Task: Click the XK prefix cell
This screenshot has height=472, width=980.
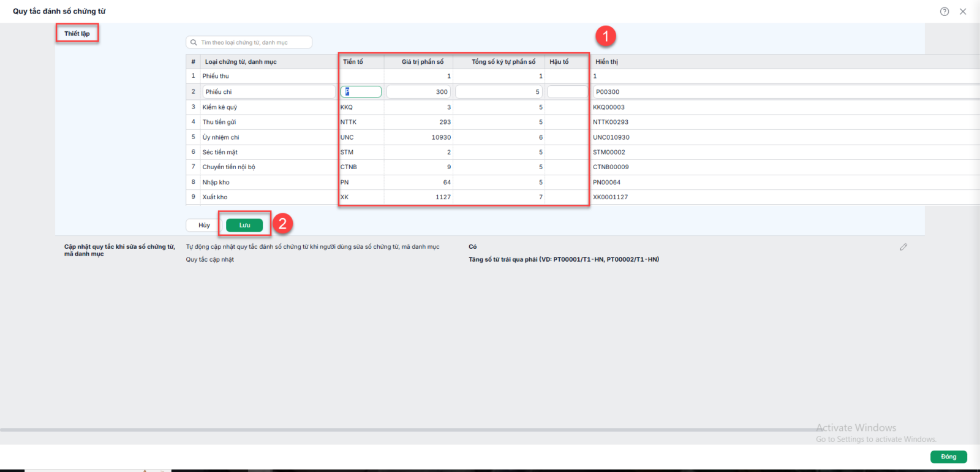Action: [x=361, y=197]
